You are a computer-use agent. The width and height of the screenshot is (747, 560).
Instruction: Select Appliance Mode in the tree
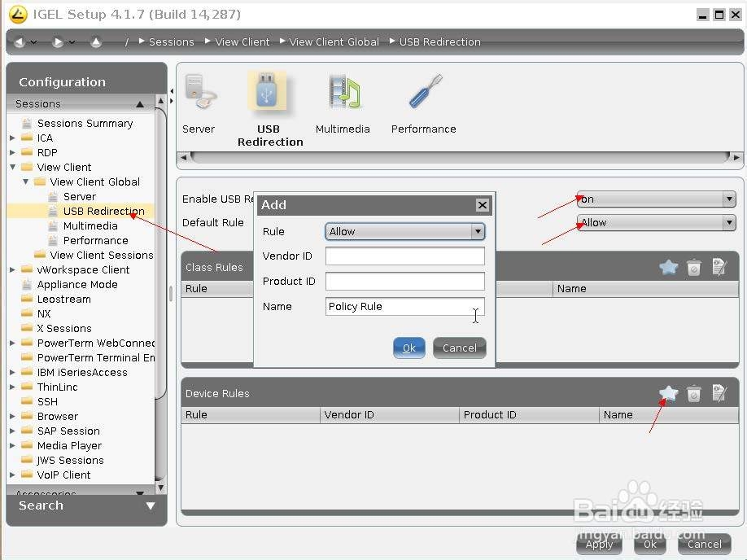77,285
